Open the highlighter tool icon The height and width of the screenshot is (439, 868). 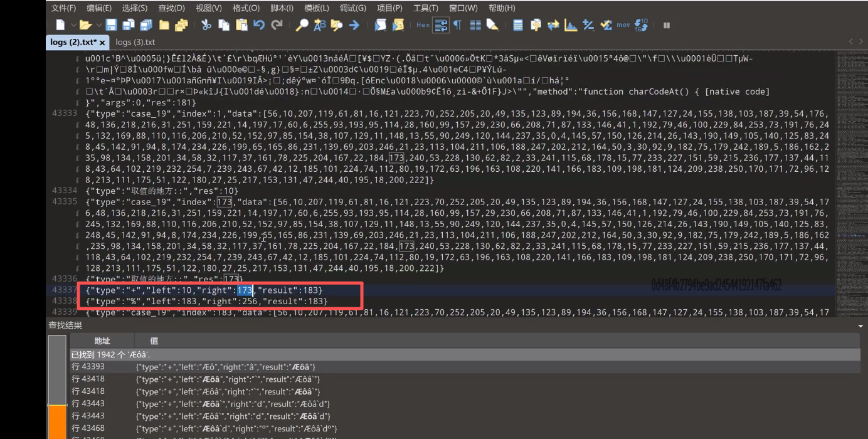coord(492,25)
